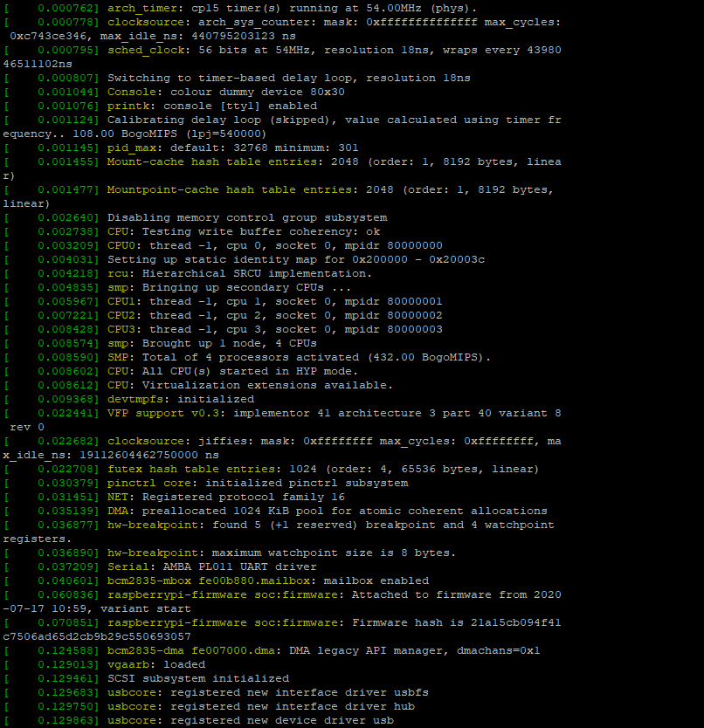Viewport: 704px width, 728px height.
Task: Click the '108.00 BogoMIPS (lpj=540000)' text
Action: click(x=169, y=134)
